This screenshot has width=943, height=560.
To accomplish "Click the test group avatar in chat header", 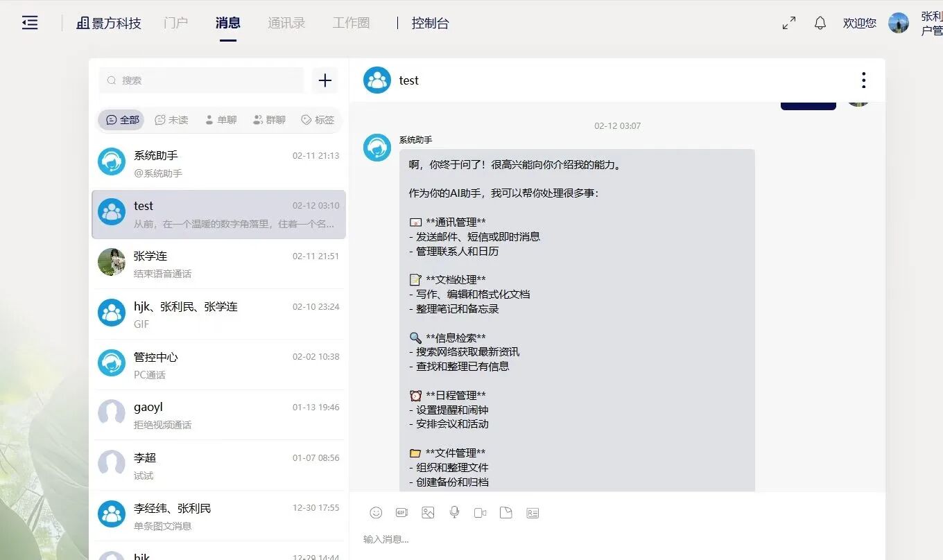I will (377, 80).
